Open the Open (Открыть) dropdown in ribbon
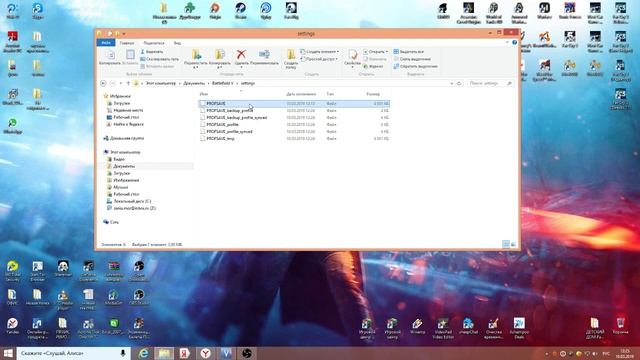640x360 pixels. (376, 52)
